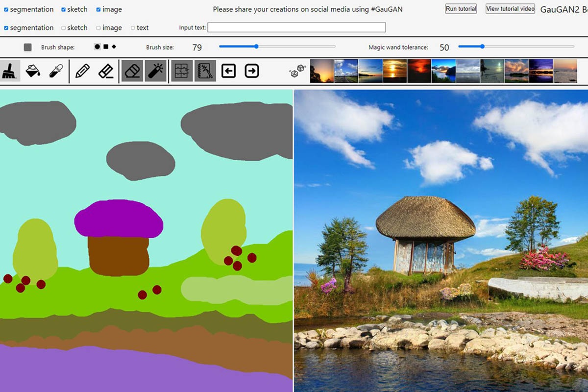Click the Input text field
This screenshot has height=392, width=588.
[296, 27]
